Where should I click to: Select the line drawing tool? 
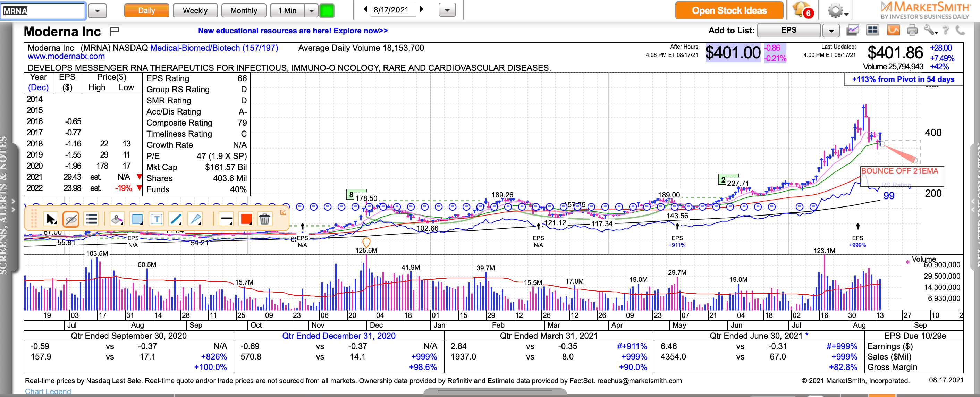[176, 219]
